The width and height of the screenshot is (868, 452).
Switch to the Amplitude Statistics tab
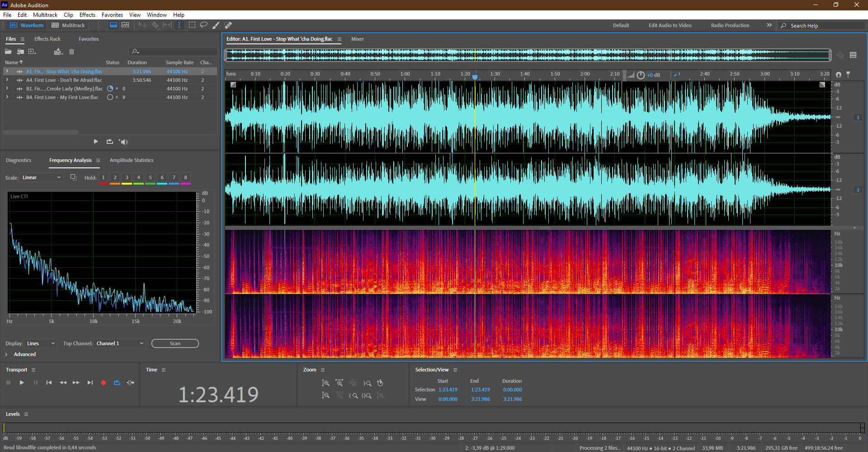(x=132, y=160)
